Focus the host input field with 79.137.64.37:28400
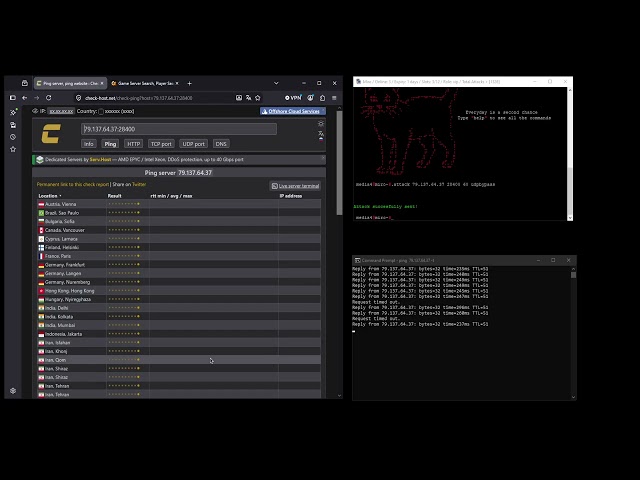Image resolution: width=640 pixels, height=480 pixels. [x=179, y=129]
